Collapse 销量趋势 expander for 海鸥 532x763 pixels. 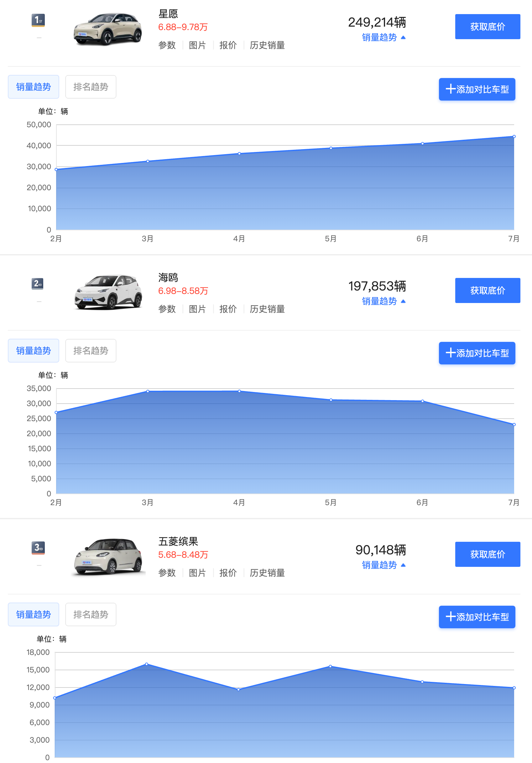pos(383,301)
